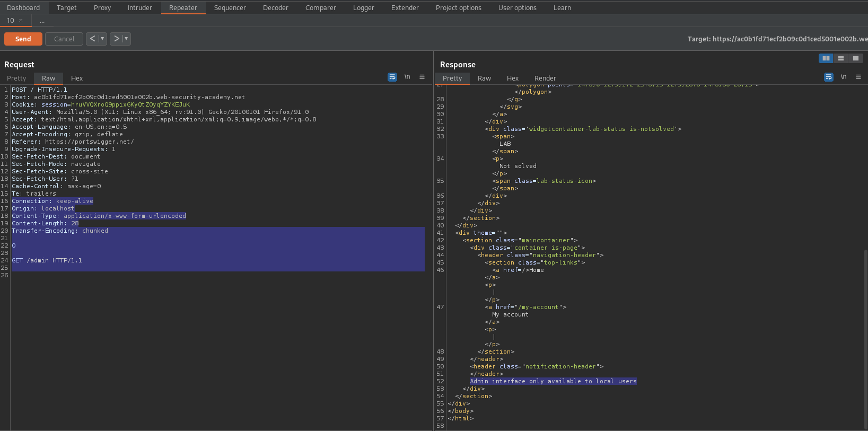Click the session Cookie header line
The image size is (868, 431).
coord(101,104)
